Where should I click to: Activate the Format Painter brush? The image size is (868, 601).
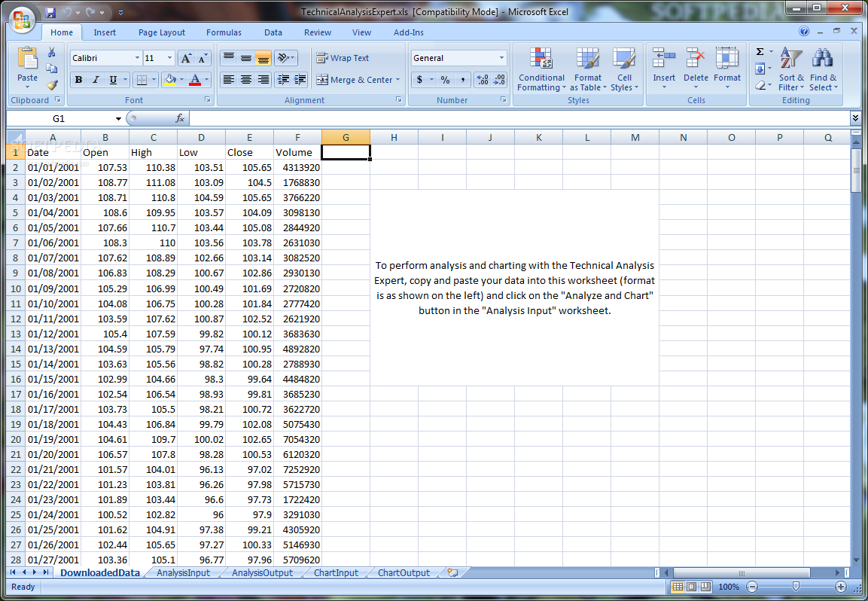pos(51,85)
